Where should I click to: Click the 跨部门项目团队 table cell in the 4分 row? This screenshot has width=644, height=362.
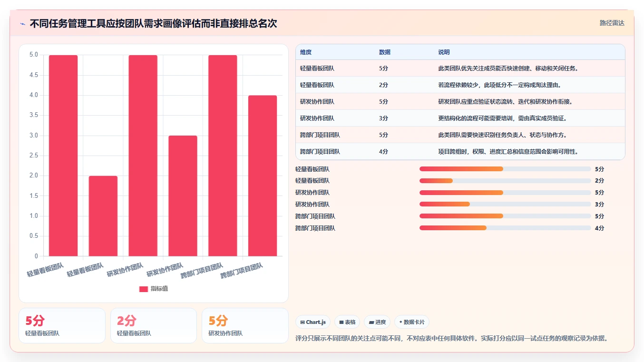click(x=320, y=152)
